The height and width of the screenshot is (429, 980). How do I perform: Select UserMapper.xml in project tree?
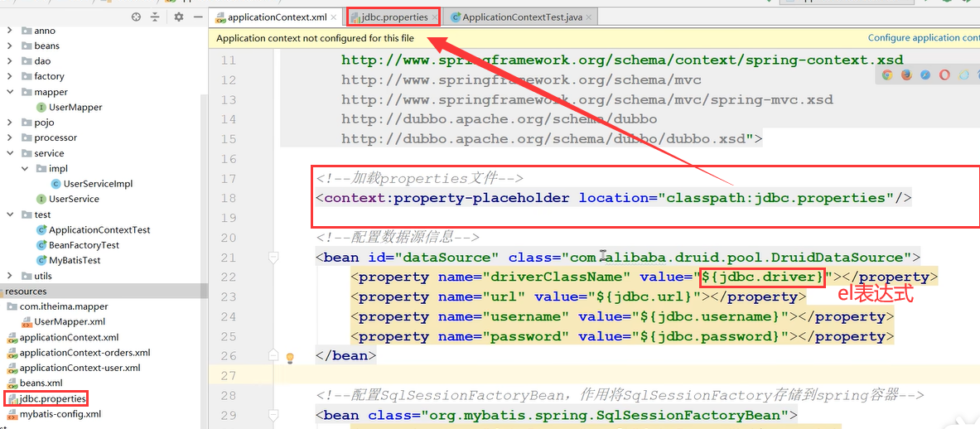pos(63,321)
